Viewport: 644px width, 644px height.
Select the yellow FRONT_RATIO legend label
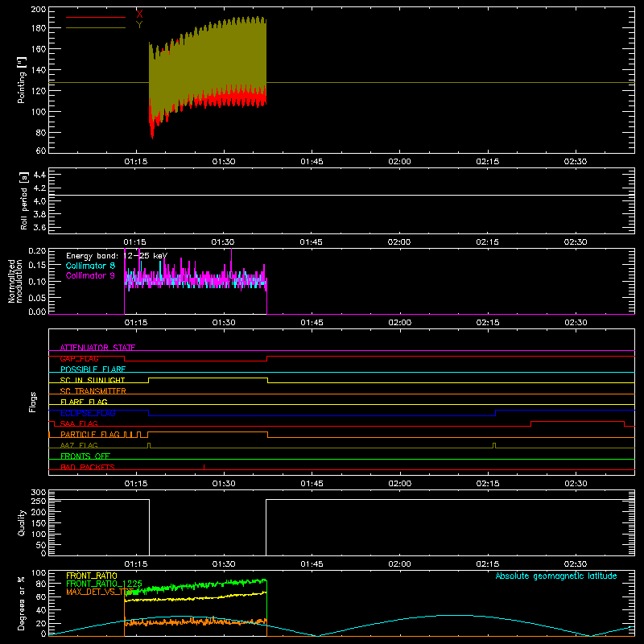[91, 576]
